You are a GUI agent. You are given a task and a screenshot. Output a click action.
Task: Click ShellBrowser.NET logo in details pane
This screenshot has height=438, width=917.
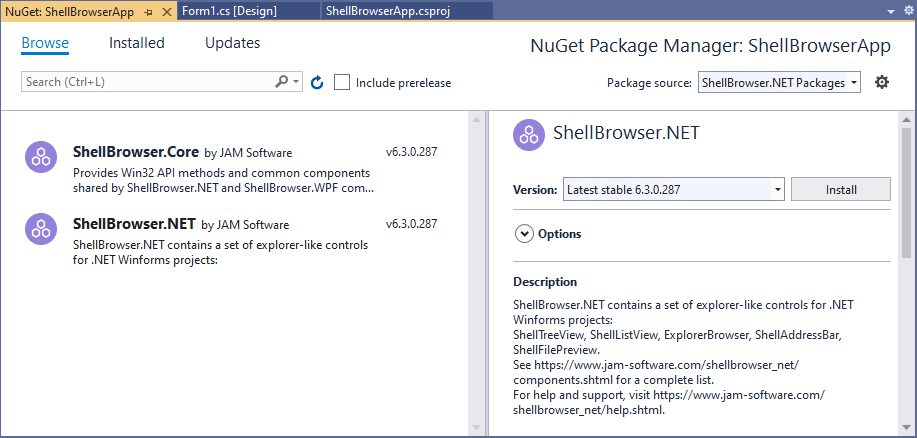pyautogui.click(x=529, y=134)
